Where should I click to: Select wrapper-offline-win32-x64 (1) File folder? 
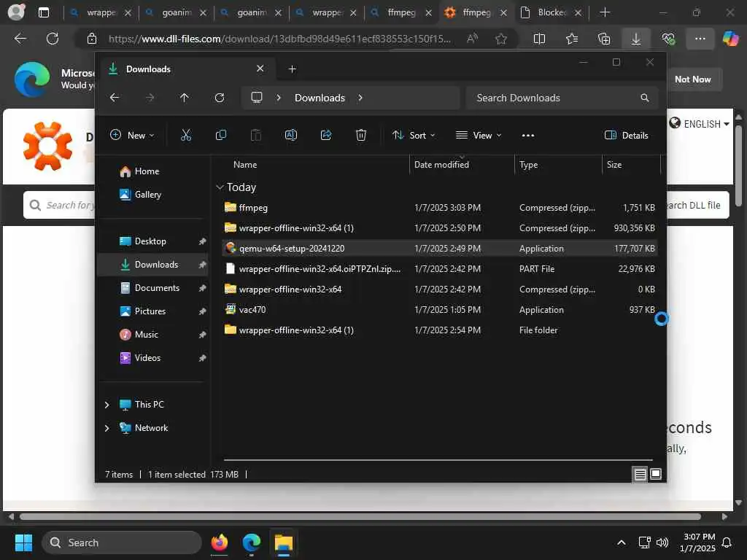coord(440,330)
